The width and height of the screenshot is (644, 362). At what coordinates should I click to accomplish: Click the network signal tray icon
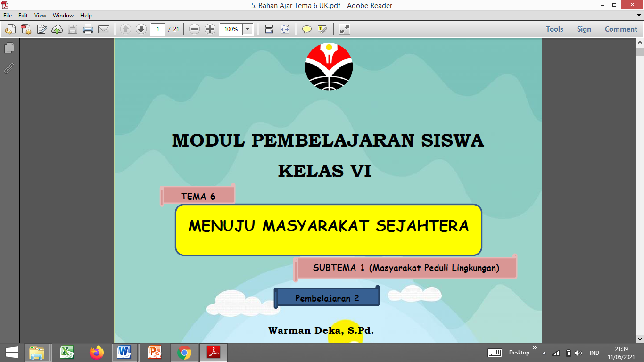coord(556,353)
